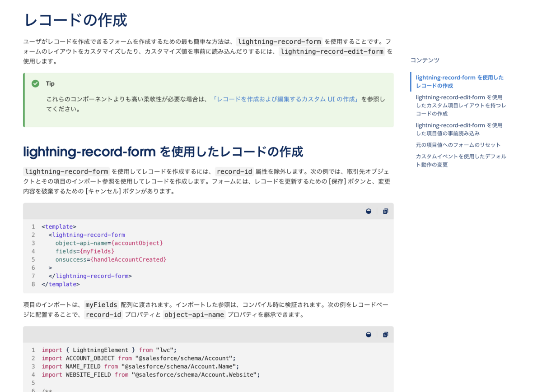Select カスタムイベントを使用したデフォルト動作の変更 entry

click(460, 160)
